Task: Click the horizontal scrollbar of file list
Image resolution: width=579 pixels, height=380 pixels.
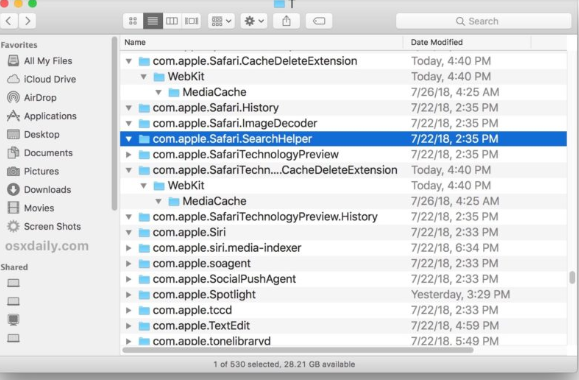Action: [x=298, y=350]
